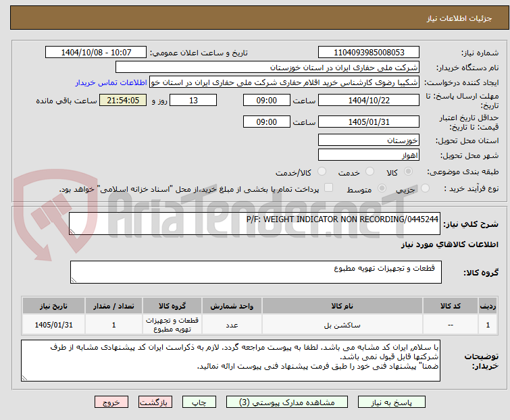This screenshot has width=510, height=420.
Task: Click the تعداد / مقدار column header
Action: point(114,306)
